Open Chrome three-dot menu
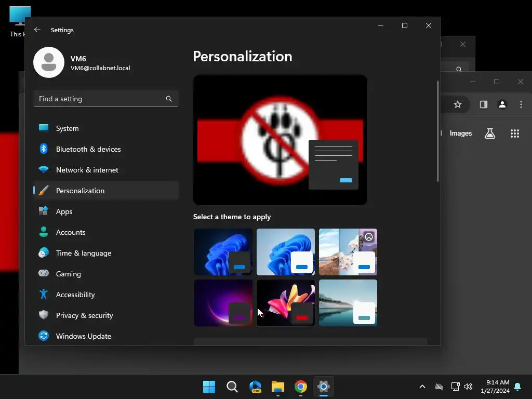Image resolution: width=532 pixels, height=399 pixels. coord(521,104)
